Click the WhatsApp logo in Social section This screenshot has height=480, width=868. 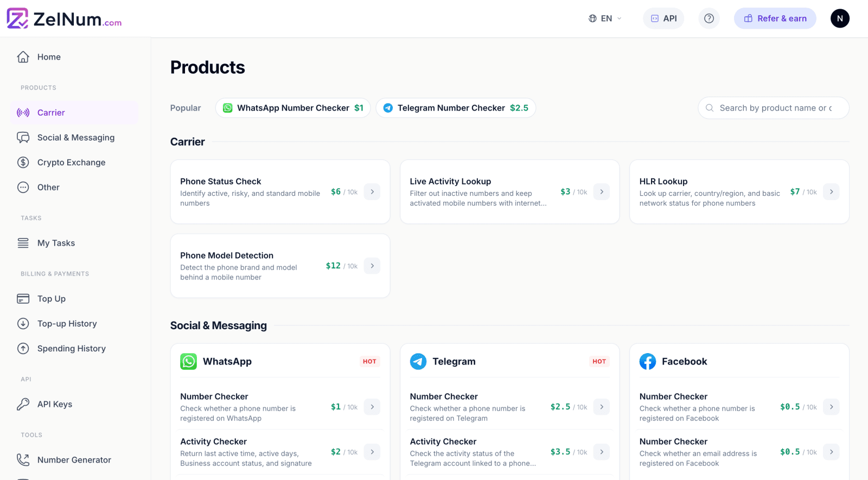[x=189, y=361]
